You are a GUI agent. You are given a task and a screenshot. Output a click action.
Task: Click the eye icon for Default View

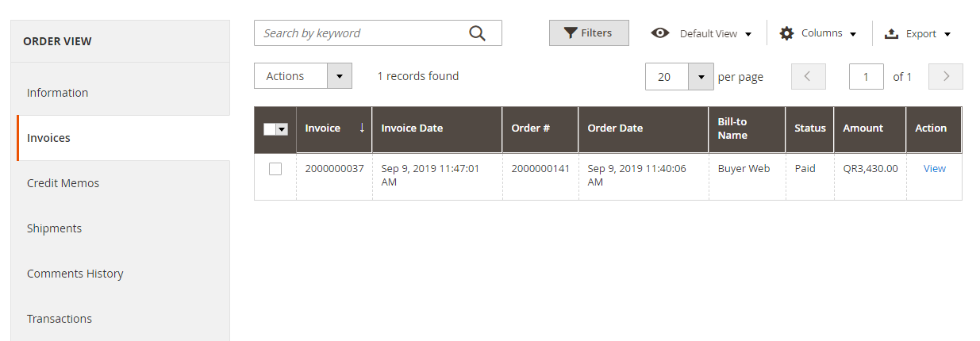659,33
